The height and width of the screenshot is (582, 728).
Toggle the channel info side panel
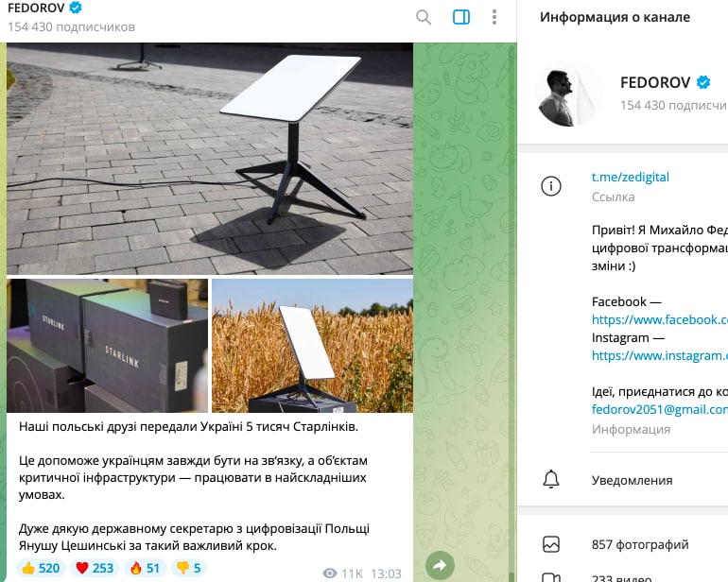tap(461, 17)
